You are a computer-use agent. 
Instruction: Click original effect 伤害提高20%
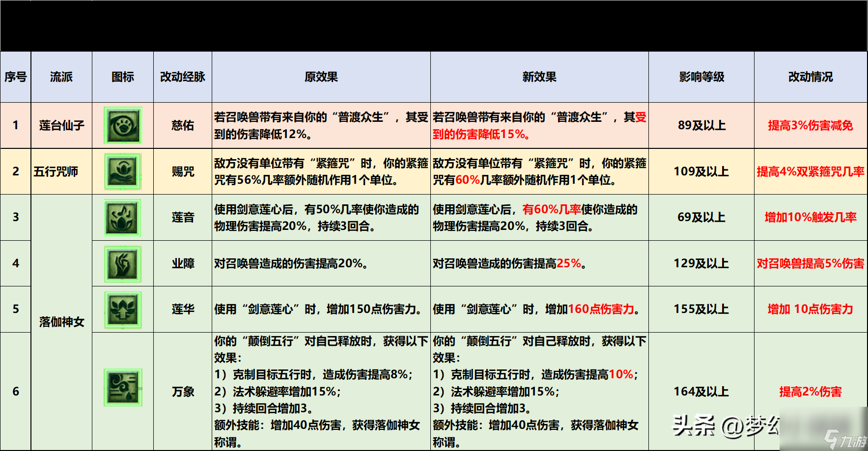point(321,263)
